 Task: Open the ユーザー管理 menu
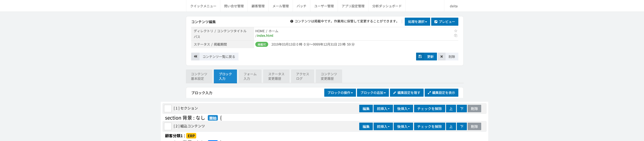tap(324, 6)
